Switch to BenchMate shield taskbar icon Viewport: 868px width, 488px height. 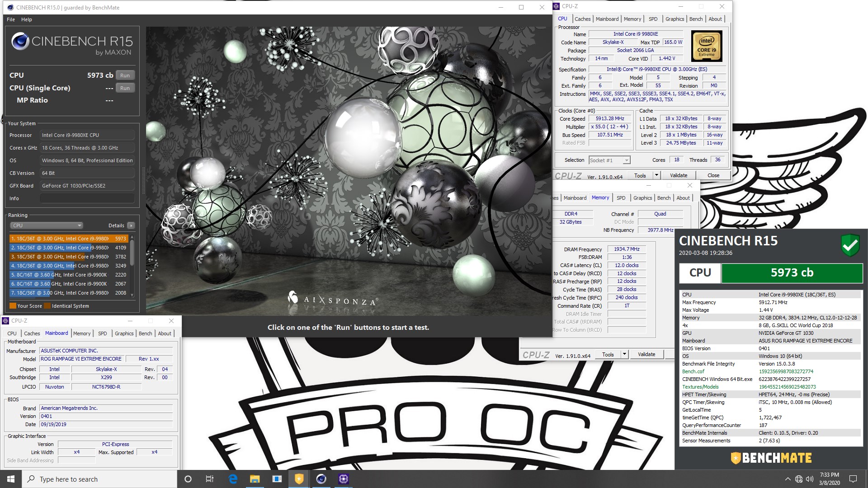coord(299,479)
